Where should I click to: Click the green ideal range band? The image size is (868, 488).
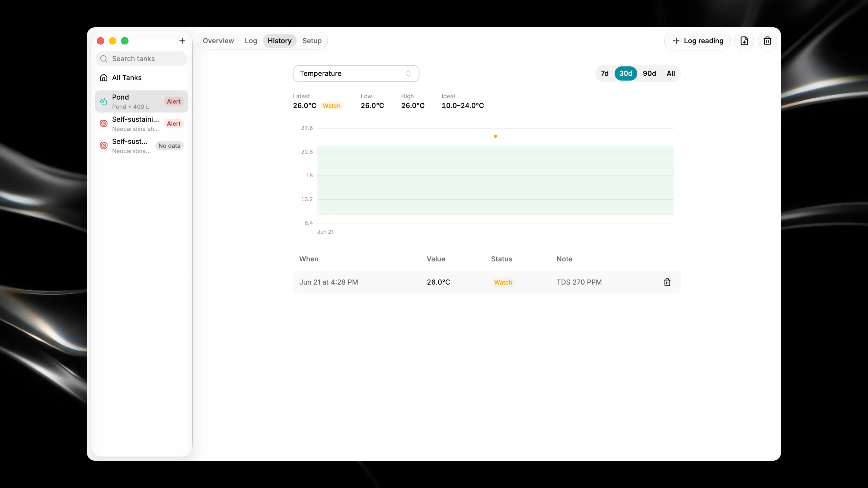click(x=495, y=181)
